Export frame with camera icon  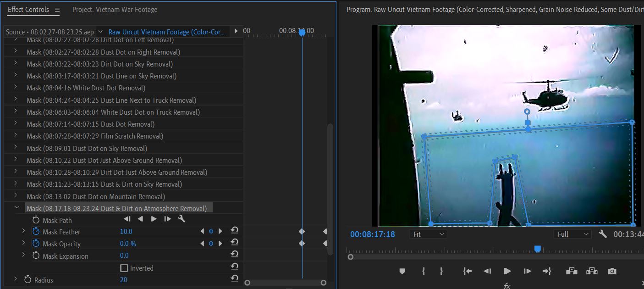[612, 271]
